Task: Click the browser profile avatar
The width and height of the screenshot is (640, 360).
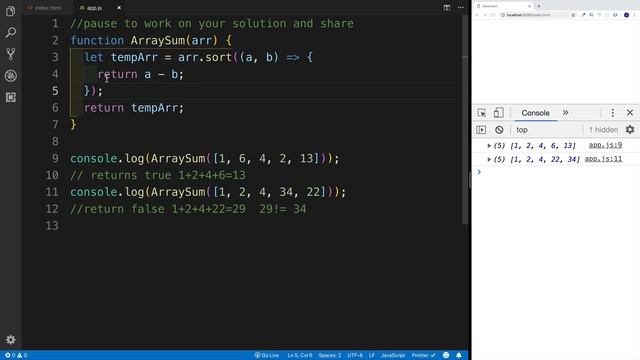Action: pos(626,15)
